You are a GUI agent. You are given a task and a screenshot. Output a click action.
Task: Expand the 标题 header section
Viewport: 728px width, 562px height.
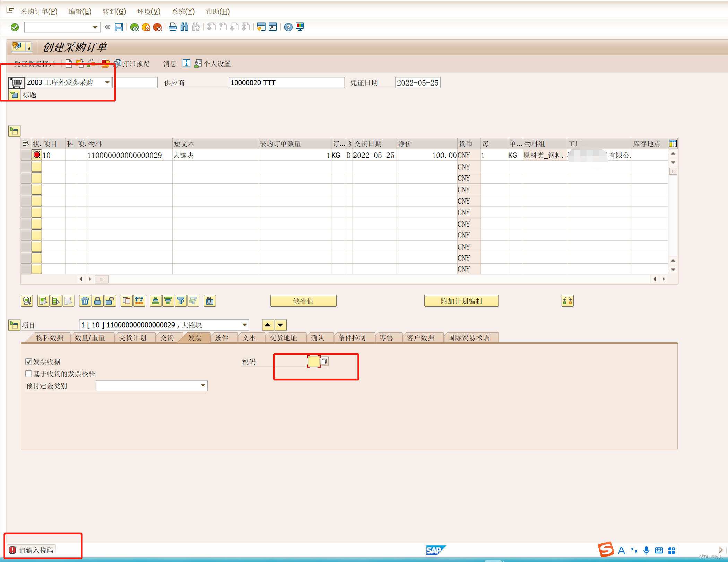click(14, 95)
